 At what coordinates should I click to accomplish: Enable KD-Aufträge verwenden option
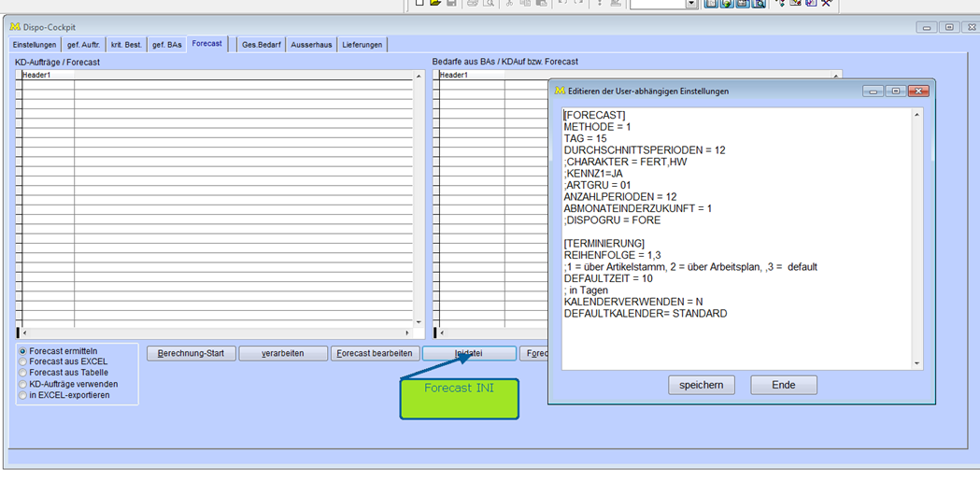pyautogui.click(x=22, y=384)
